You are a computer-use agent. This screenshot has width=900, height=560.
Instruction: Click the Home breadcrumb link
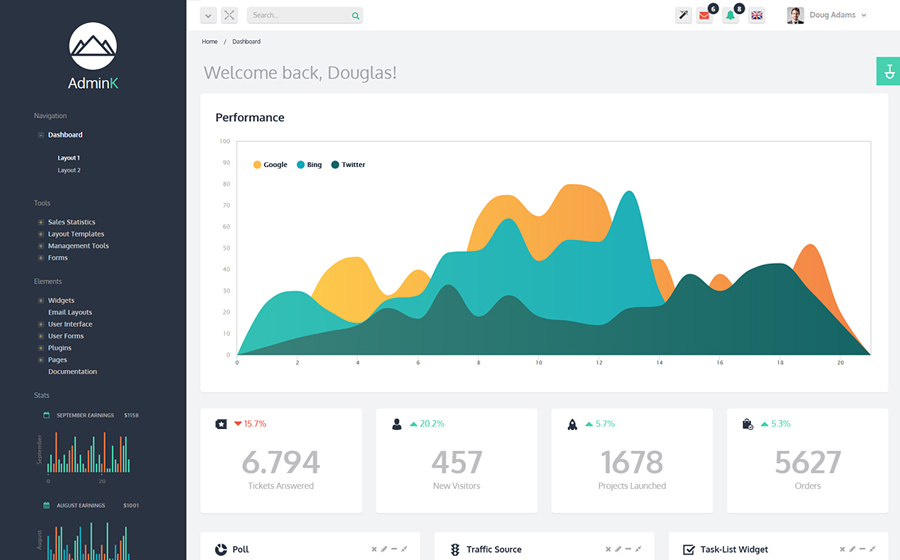(x=209, y=42)
